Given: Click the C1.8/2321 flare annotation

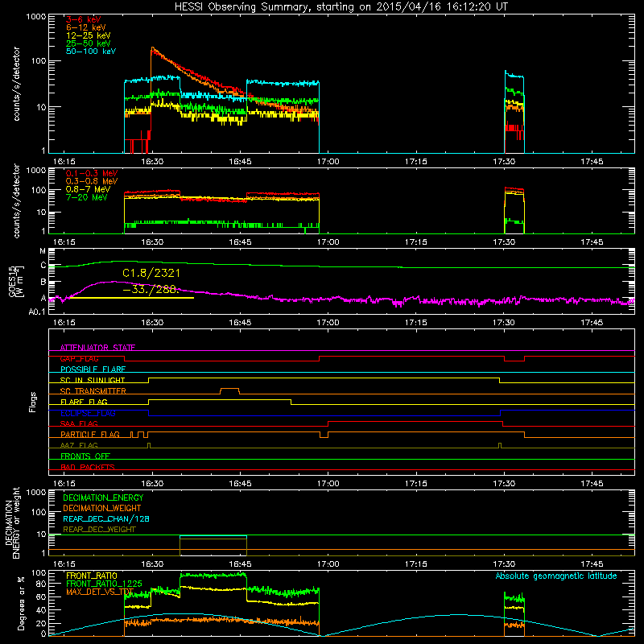Looking at the screenshot, I should click(151, 273).
